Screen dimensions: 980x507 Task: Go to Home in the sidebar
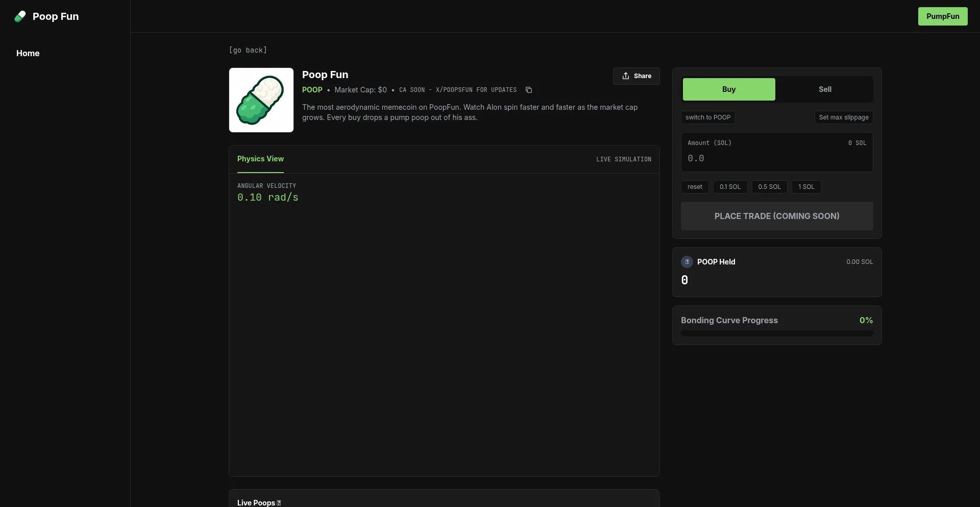28,53
